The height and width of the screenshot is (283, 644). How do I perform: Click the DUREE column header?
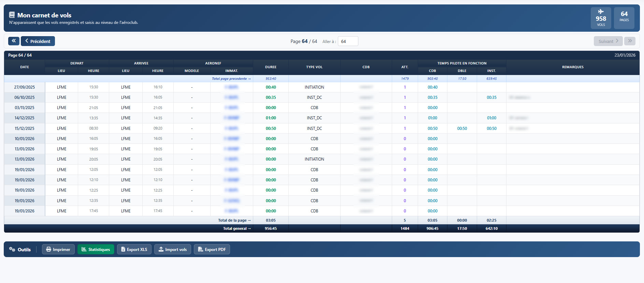pos(271,67)
